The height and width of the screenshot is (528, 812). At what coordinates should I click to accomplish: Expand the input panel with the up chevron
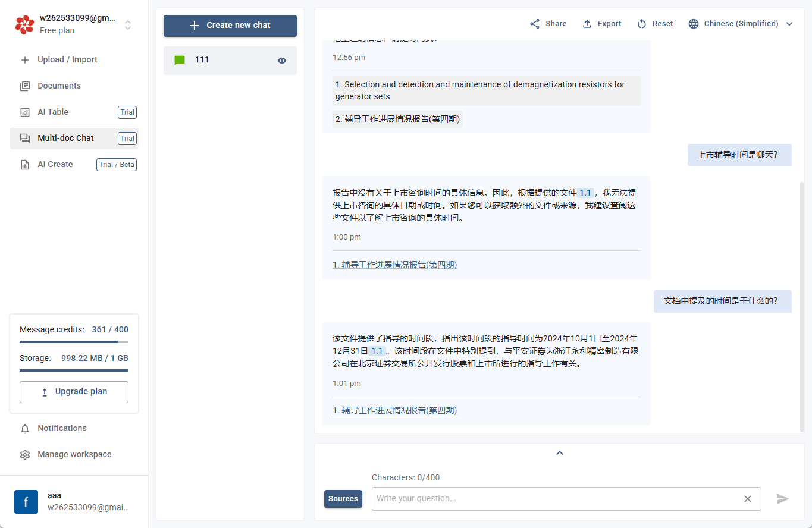pos(559,453)
